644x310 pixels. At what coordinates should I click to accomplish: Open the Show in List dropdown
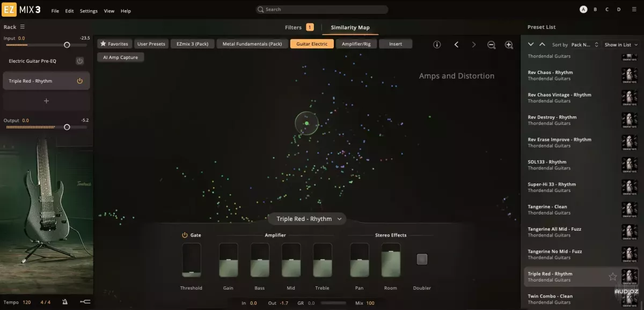[x=620, y=45]
